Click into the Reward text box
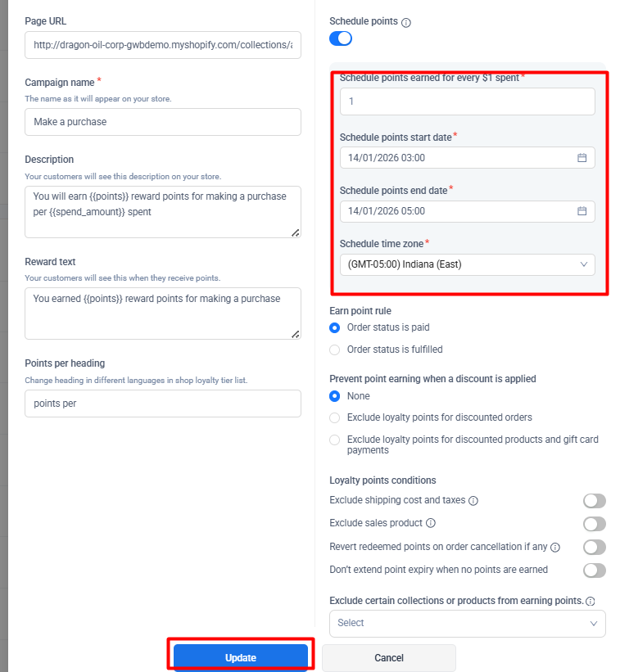Screen dimensions: 620x672 coord(163,313)
